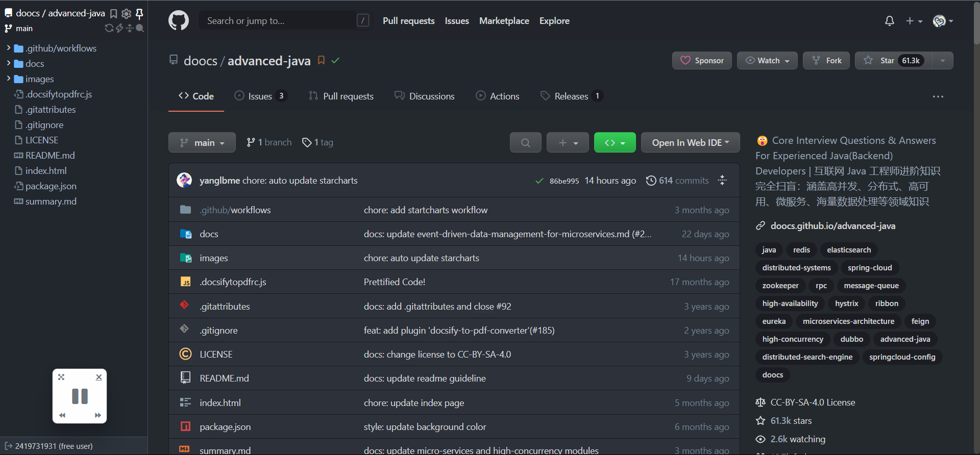Click the expand commit details icon
The image size is (980, 455).
point(722,180)
